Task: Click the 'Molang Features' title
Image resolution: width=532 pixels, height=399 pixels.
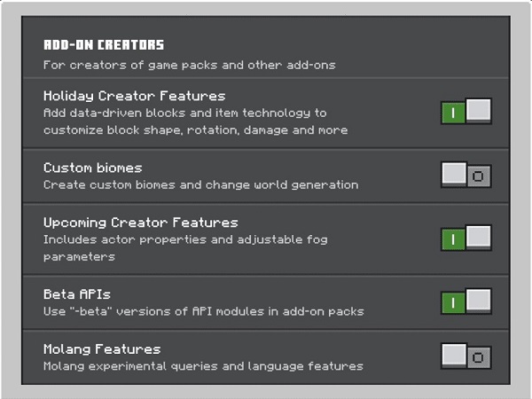Action: pos(102,349)
